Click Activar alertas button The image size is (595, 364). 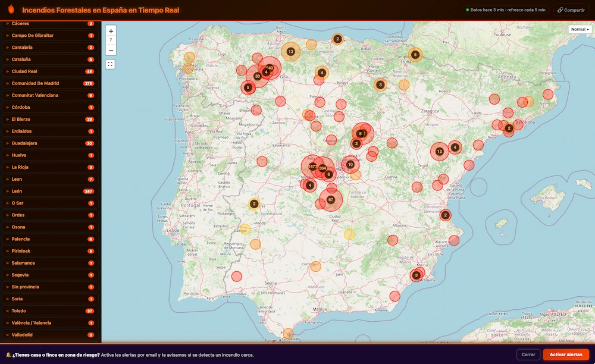pos(566,354)
